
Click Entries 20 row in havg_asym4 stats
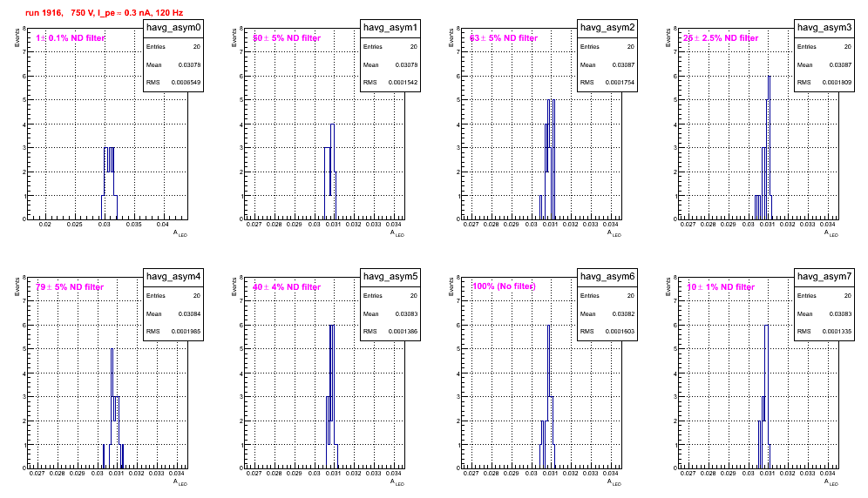click(x=173, y=296)
